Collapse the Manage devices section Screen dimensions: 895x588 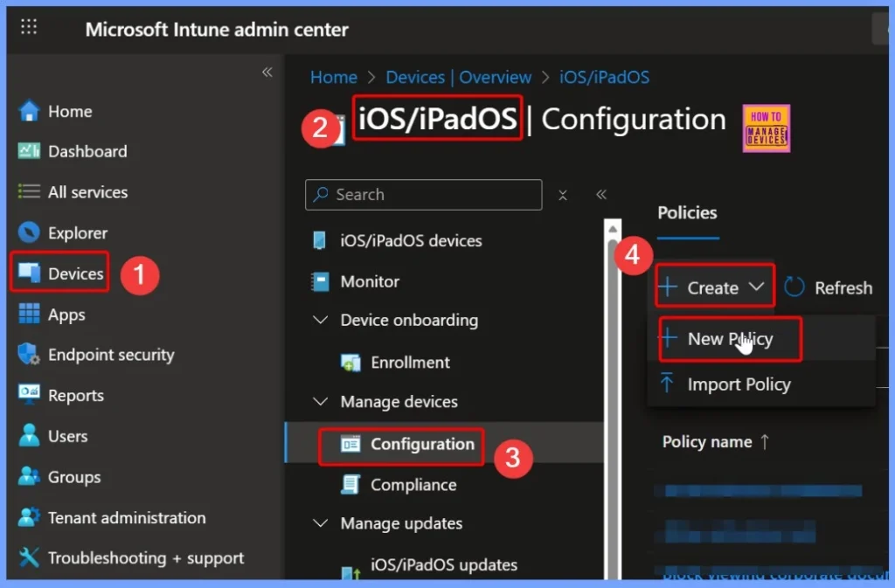click(321, 402)
